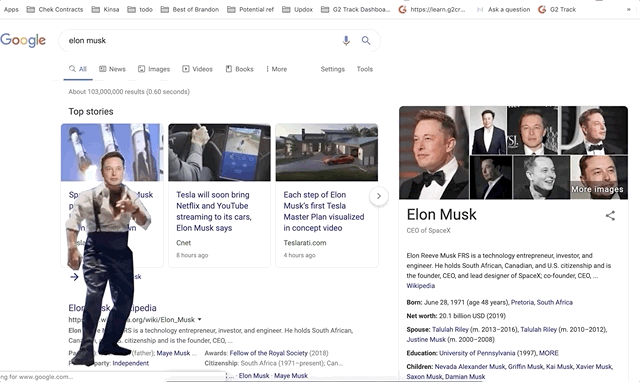Click the Nevada Alexander Musk link
Screen dimensions: 640x382
pyautogui.click(x=470, y=366)
